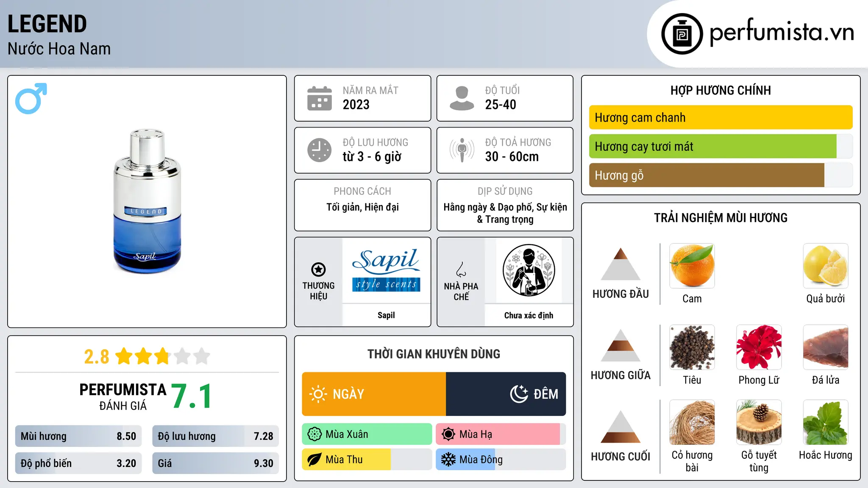This screenshot has width=868, height=488.
Task: Click the Mùa Thu season bar
Action: point(367,460)
